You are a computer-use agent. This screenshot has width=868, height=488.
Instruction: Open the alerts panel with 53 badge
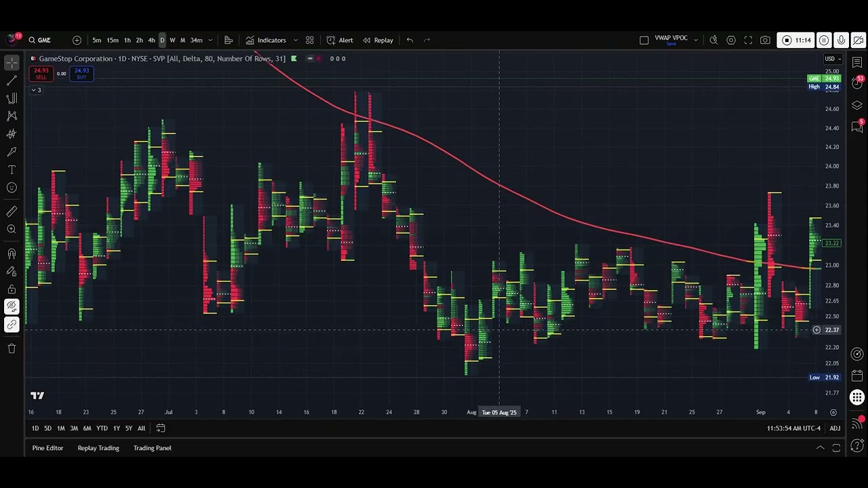(x=857, y=83)
